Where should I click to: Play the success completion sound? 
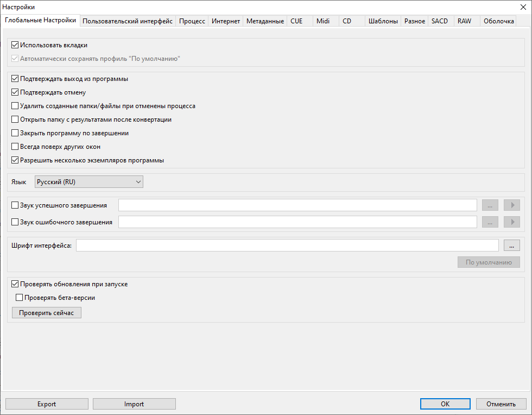pyautogui.click(x=511, y=205)
